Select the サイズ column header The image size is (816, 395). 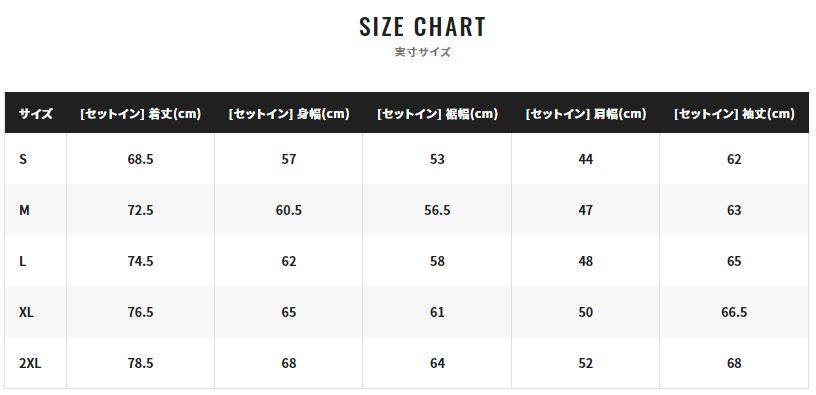pos(36,113)
